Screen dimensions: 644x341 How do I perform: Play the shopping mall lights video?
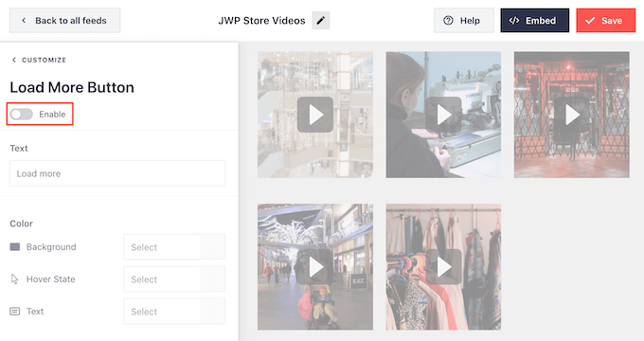point(315,115)
